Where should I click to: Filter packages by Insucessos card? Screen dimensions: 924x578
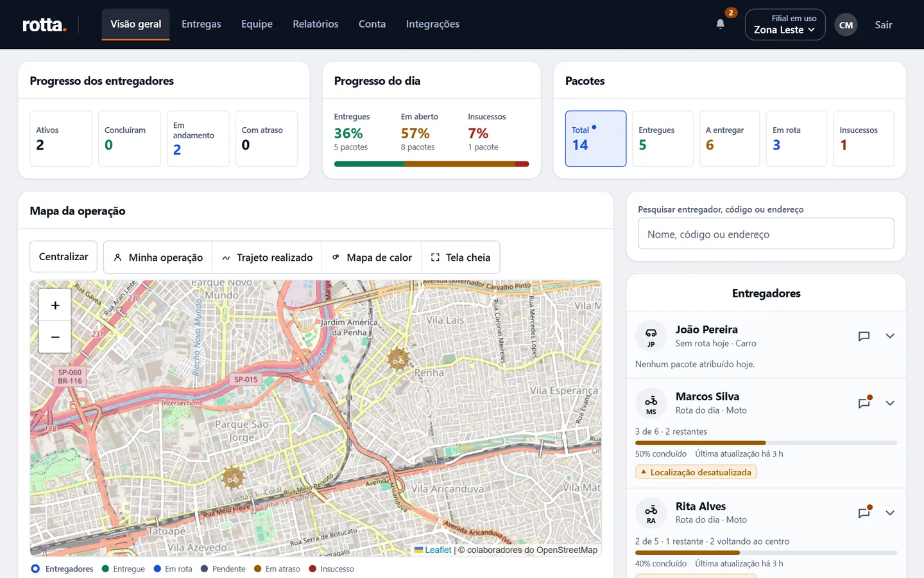pos(864,139)
